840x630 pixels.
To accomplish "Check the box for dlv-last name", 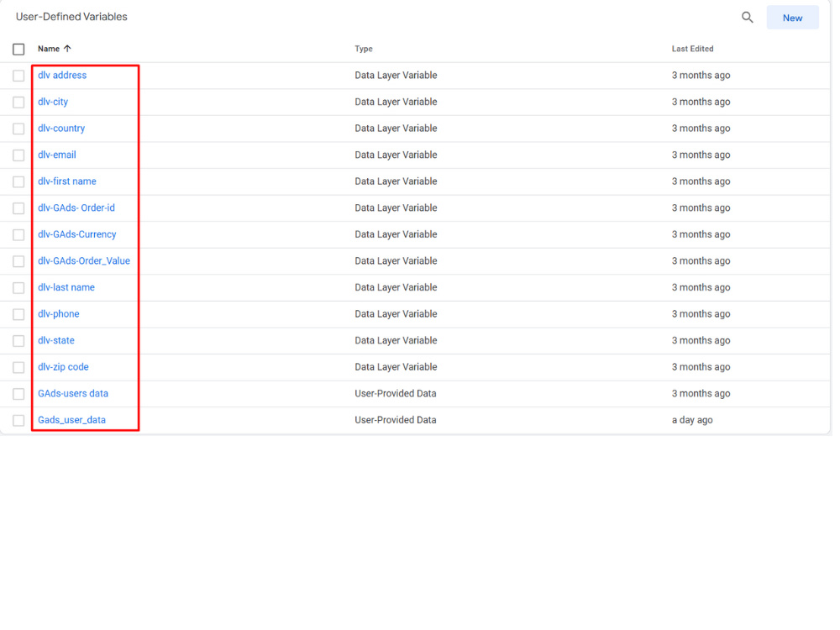I will click(18, 287).
